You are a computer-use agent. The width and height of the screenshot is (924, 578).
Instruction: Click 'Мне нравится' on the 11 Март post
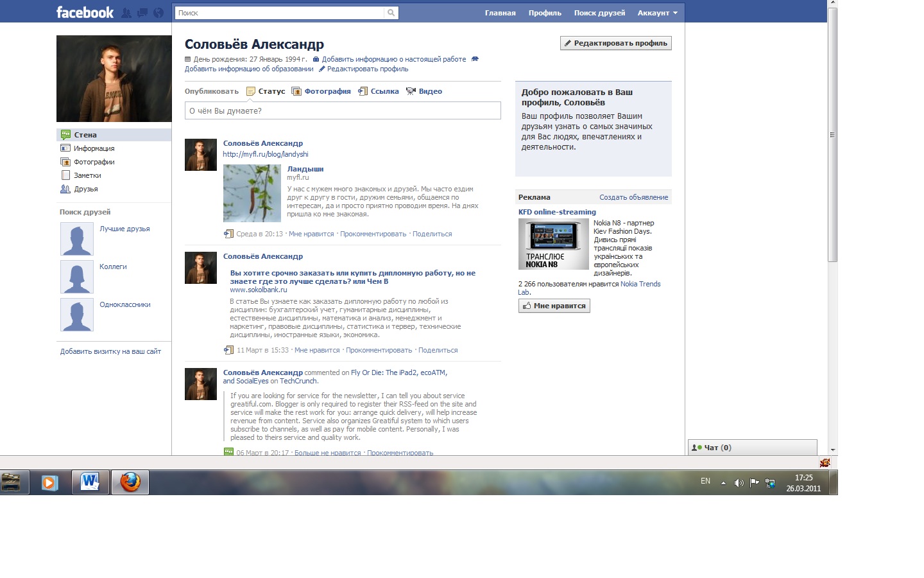(x=317, y=350)
